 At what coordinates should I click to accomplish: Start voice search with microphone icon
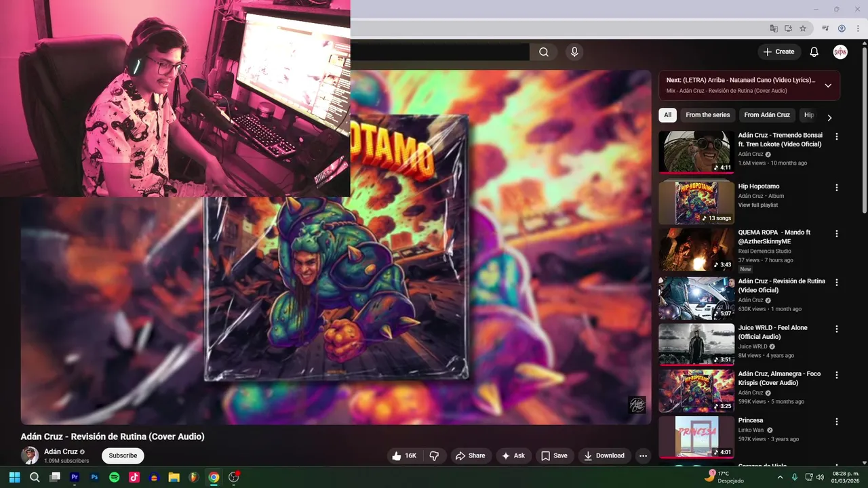(x=574, y=52)
